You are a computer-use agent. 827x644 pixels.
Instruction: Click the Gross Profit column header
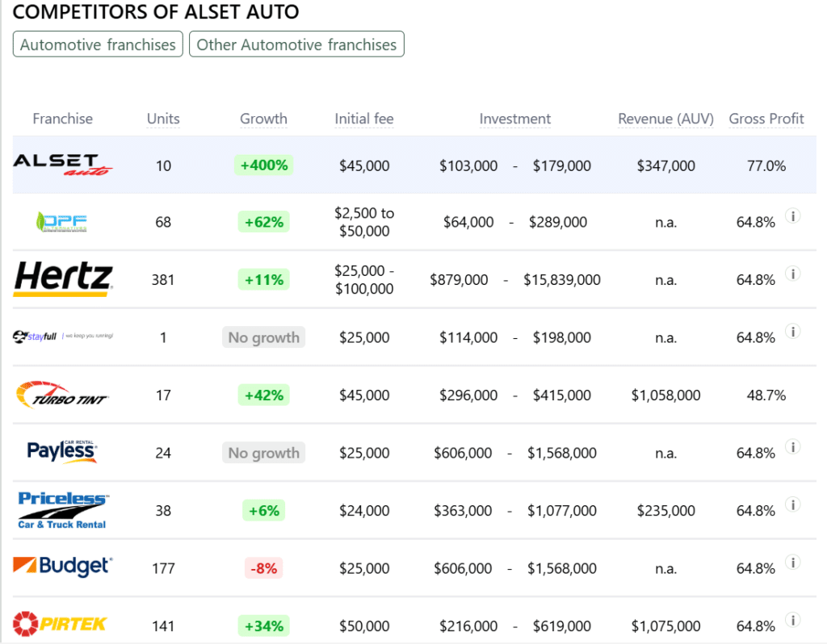pos(766,119)
